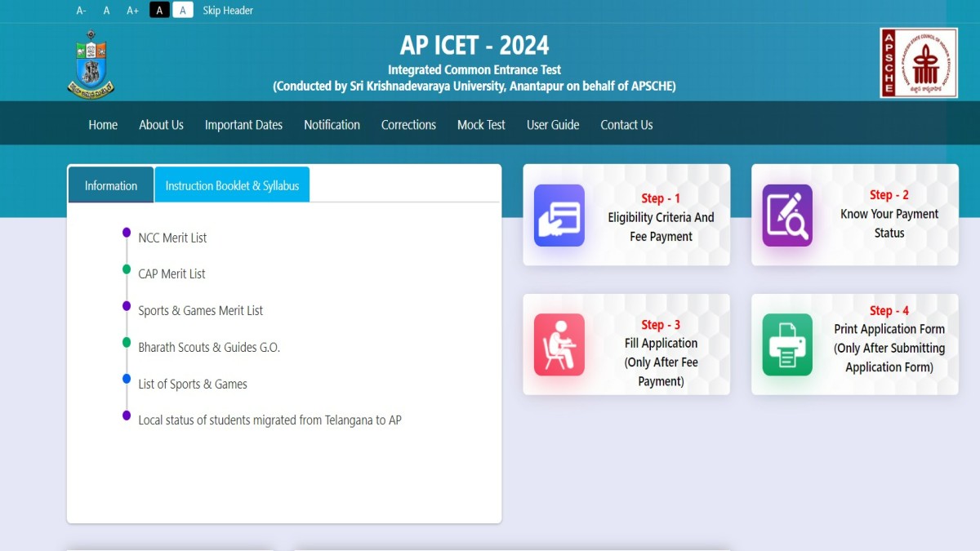Image resolution: width=980 pixels, height=551 pixels.
Task: Click the Sri Krishnadevaraya University crest logo
Action: pos(91,64)
